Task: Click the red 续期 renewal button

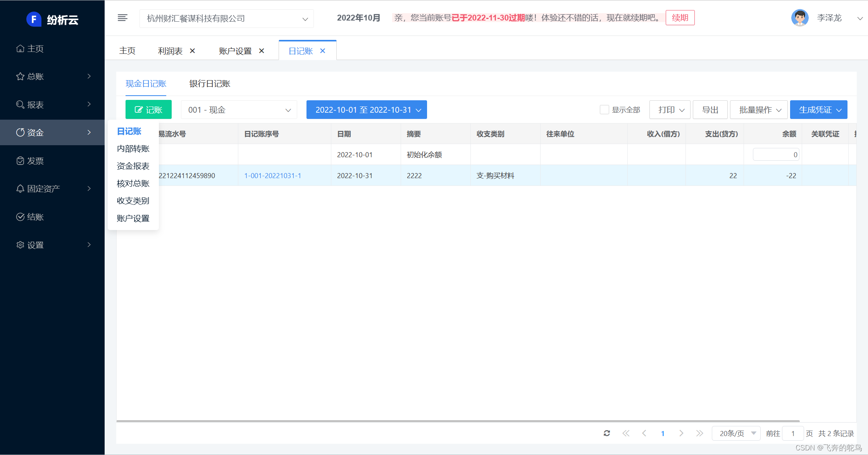Action: coord(680,18)
